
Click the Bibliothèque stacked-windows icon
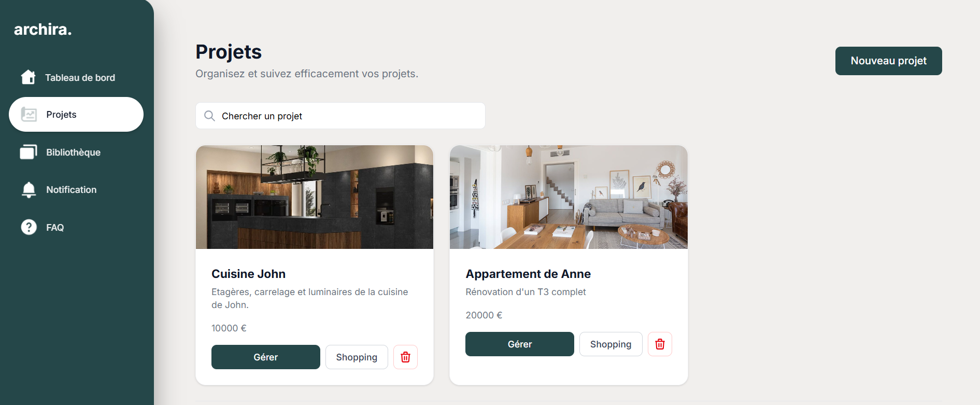point(29,152)
